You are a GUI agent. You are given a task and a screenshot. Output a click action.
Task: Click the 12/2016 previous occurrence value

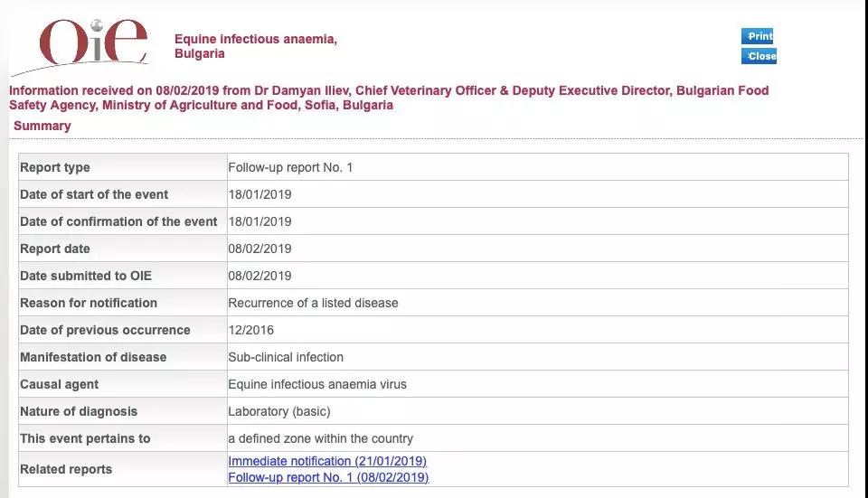point(251,330)
